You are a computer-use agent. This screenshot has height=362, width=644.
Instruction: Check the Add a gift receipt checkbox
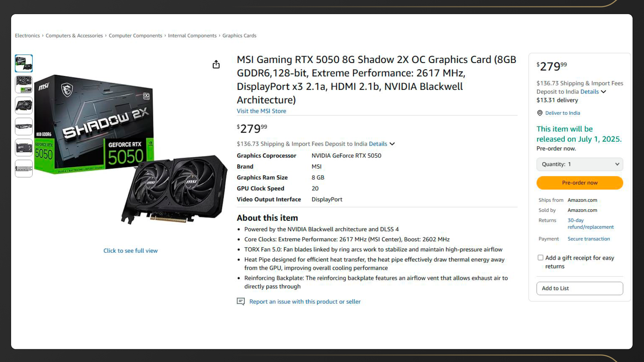click(x=540, y=257)
